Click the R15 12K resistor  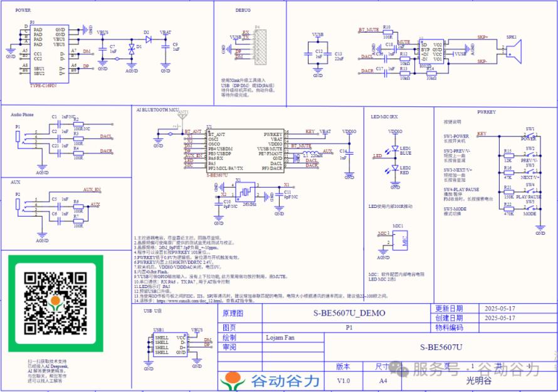tap(508, 155)
